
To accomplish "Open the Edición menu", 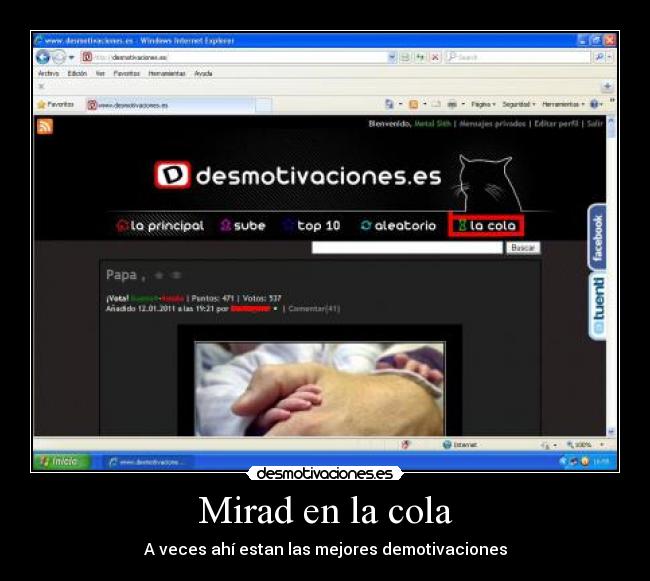I will 77,73.
